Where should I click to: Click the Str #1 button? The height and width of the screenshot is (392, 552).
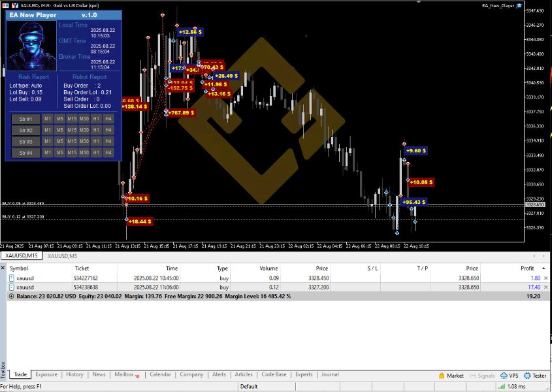click(x=25, y=119)
